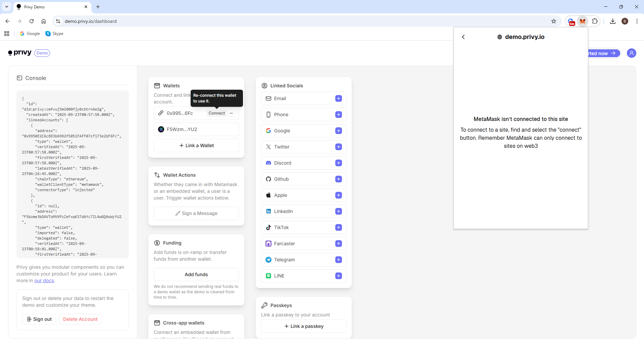Link Apple via its plus icon
The image size is (644, 345).
[x=338, y=195]
